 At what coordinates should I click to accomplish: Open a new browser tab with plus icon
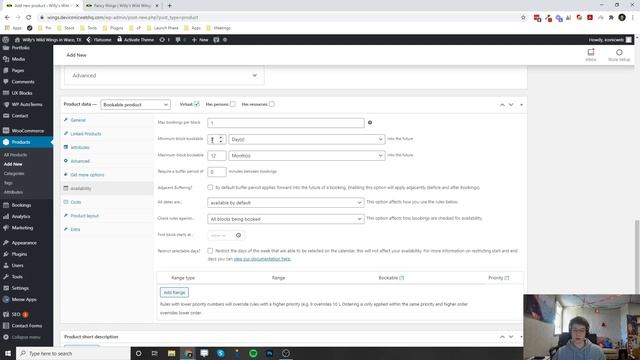[x=169, y=6]
